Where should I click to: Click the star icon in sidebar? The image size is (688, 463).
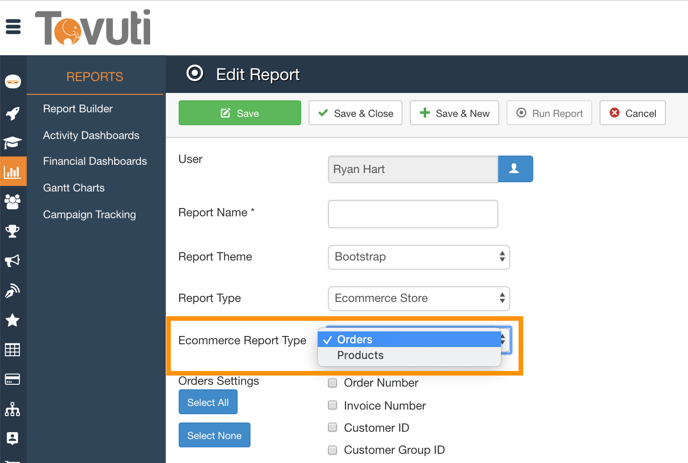click(x=13, y=320)
